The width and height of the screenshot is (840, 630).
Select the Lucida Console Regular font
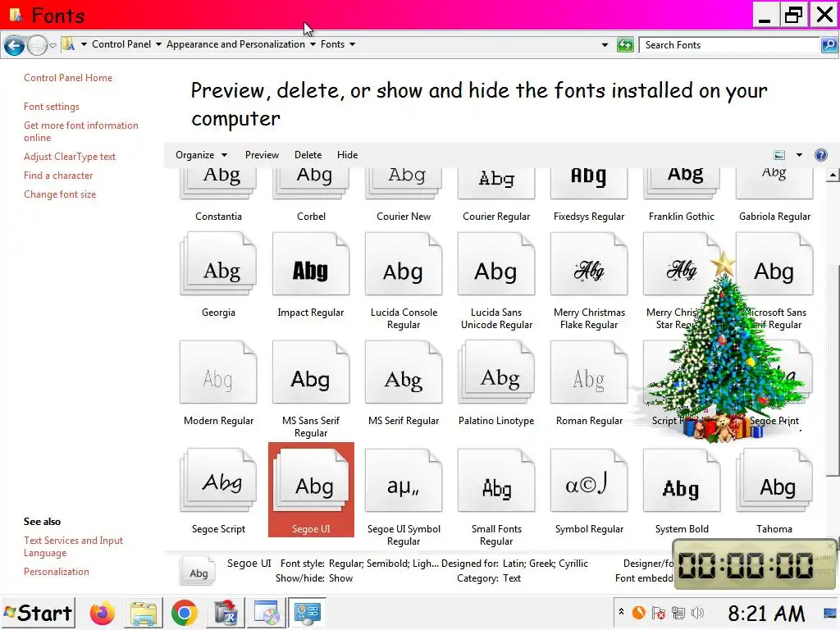[404, 263]
